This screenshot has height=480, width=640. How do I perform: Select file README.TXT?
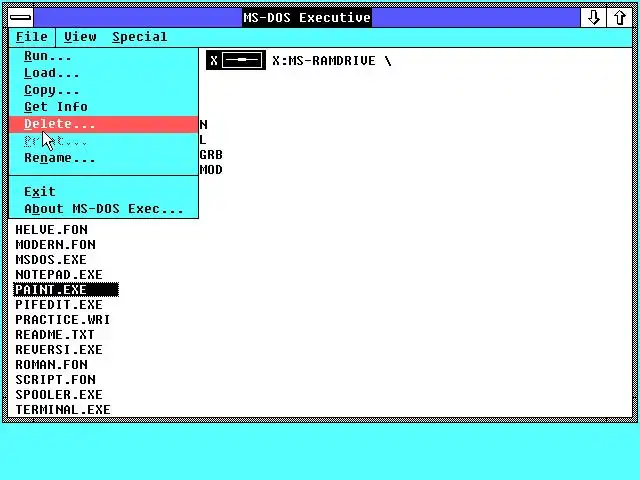tap(55, 335)
